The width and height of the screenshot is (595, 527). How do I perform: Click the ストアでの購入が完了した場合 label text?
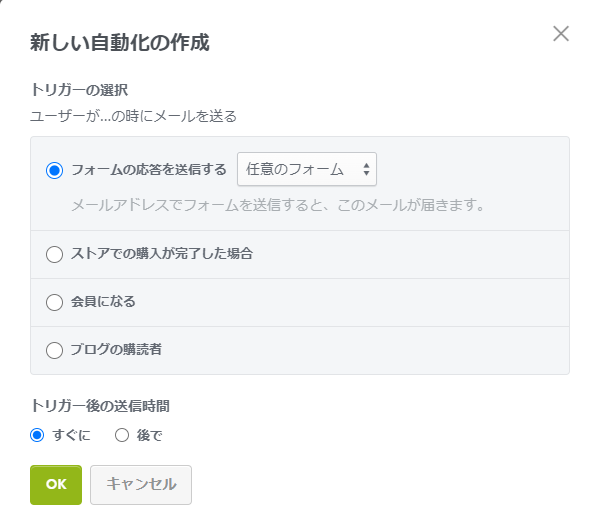click(162, 253)
